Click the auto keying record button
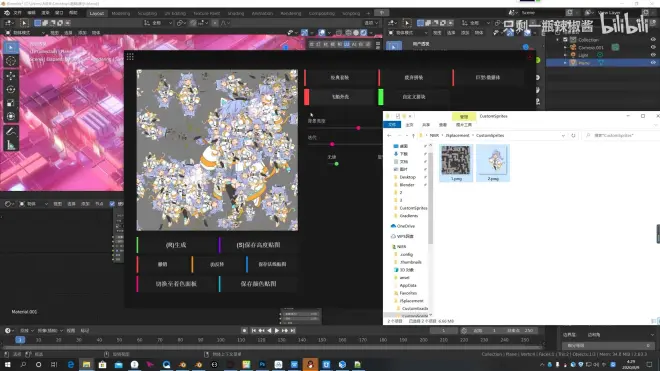660x371 pixels. [244, 331]
